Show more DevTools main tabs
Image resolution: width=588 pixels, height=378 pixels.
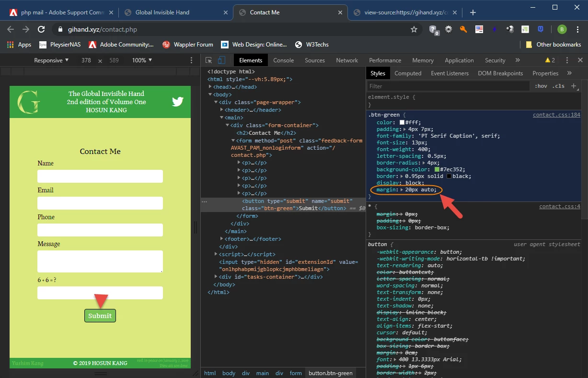click(518, 60)
